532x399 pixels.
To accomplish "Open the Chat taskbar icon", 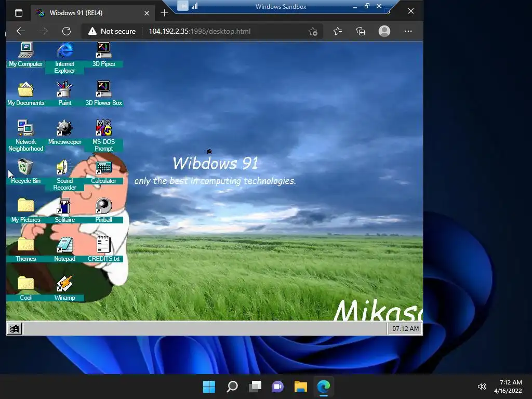I will pos(277,387).
